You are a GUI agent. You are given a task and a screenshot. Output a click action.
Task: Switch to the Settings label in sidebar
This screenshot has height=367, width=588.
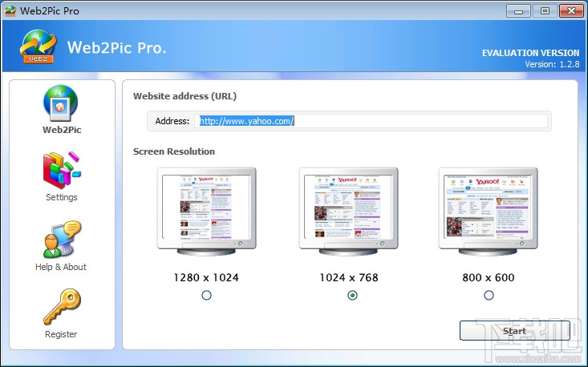[62, 197]
